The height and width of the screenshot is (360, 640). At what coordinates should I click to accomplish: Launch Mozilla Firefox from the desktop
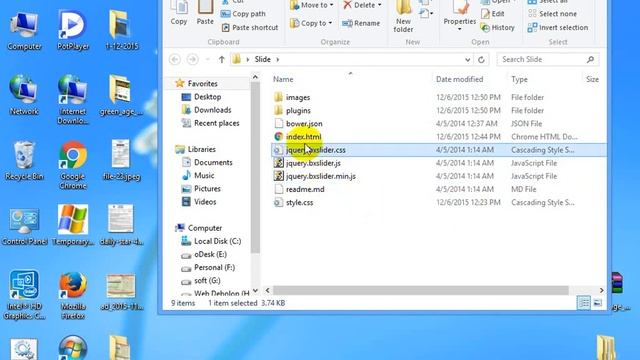click(73, 295)
